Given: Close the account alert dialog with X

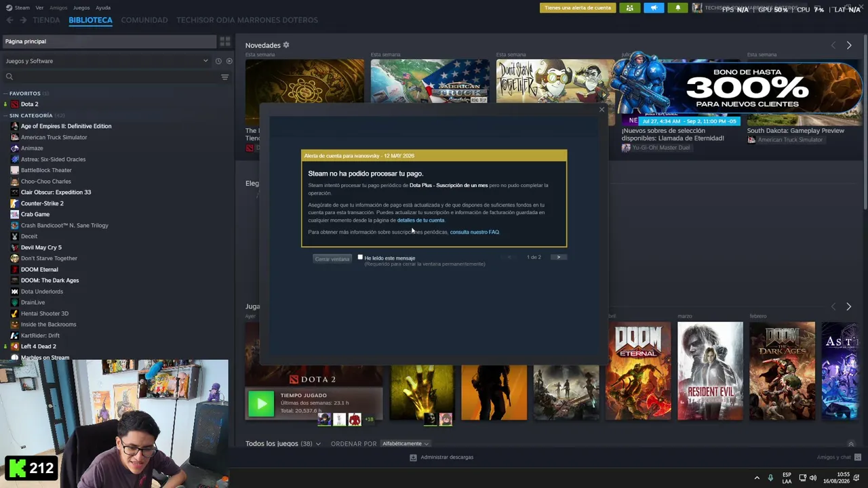Looking at the screenshot, I should (601, 109).
